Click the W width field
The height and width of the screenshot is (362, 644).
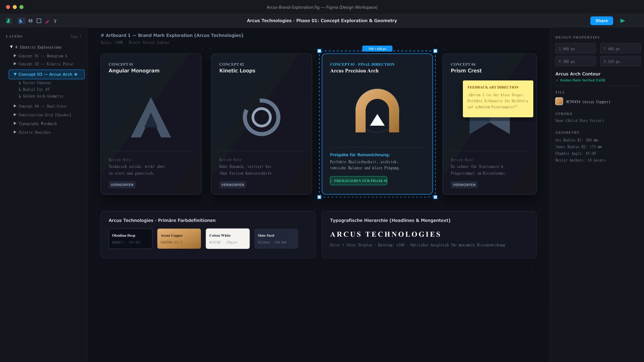576,61
